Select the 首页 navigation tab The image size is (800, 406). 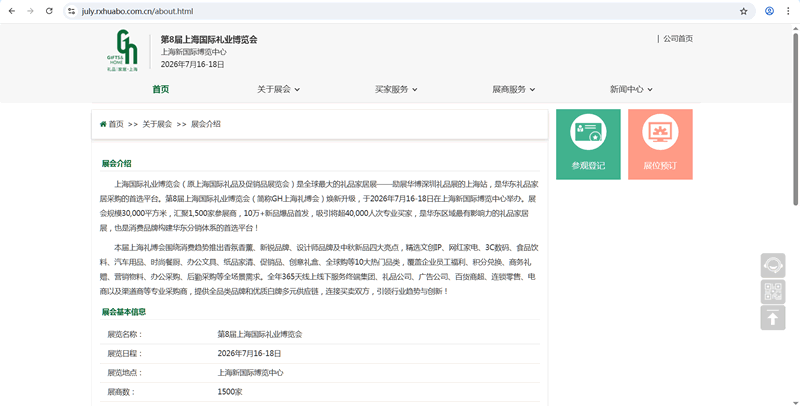160,89
